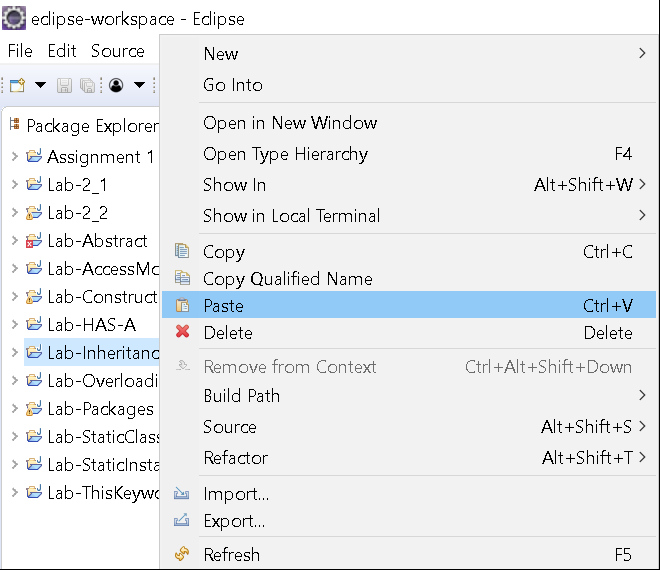Screen dimensions: 660x570
Task: Click the Lab-Overloading project folder icon
Action: 34,380
